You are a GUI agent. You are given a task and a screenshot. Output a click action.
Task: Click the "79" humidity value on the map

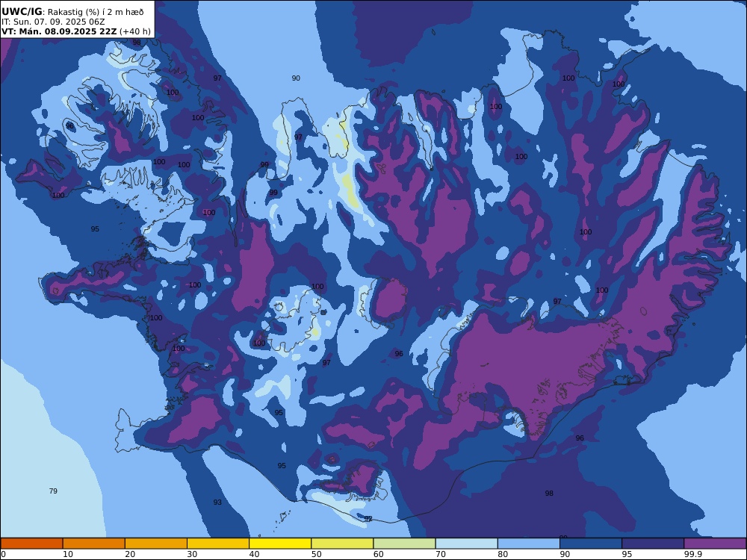coord(53,491)
